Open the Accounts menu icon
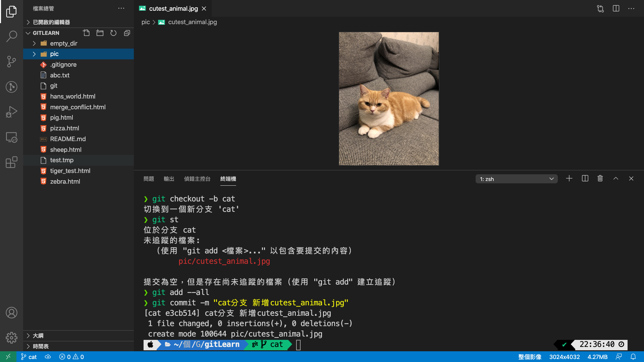 pyautogui.click(x=11, y=313)
